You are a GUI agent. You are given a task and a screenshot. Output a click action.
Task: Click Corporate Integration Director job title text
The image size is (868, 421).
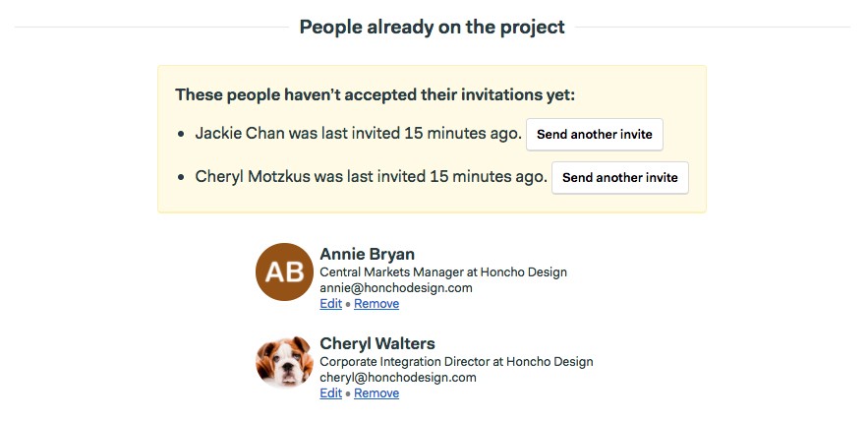click(457, 362)
